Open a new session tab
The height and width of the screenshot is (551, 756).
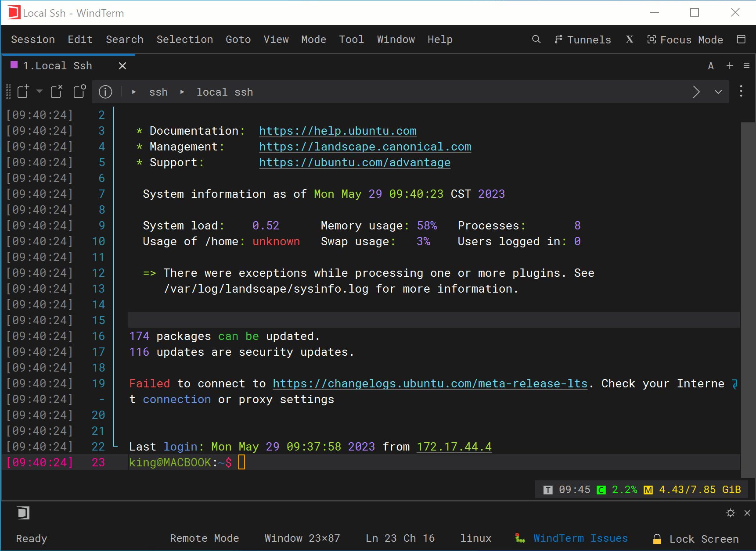point(23,91)
